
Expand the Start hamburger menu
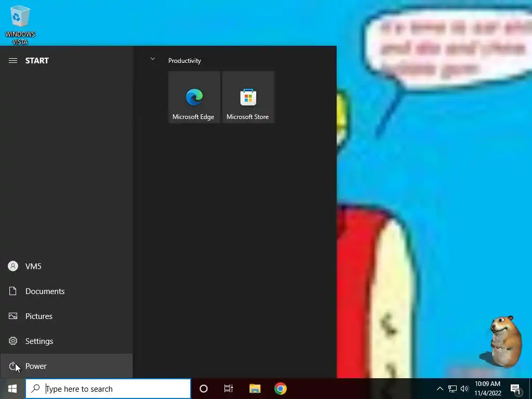coord(13,60)
